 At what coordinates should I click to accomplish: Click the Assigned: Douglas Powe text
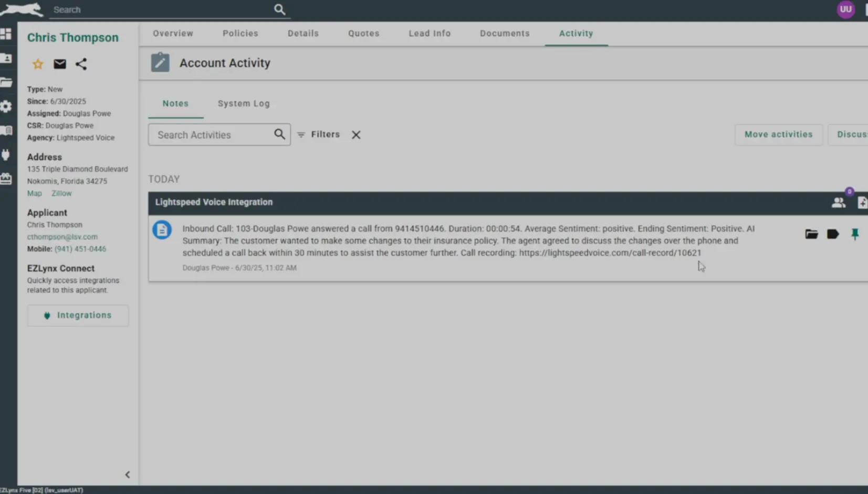[69, 113]
